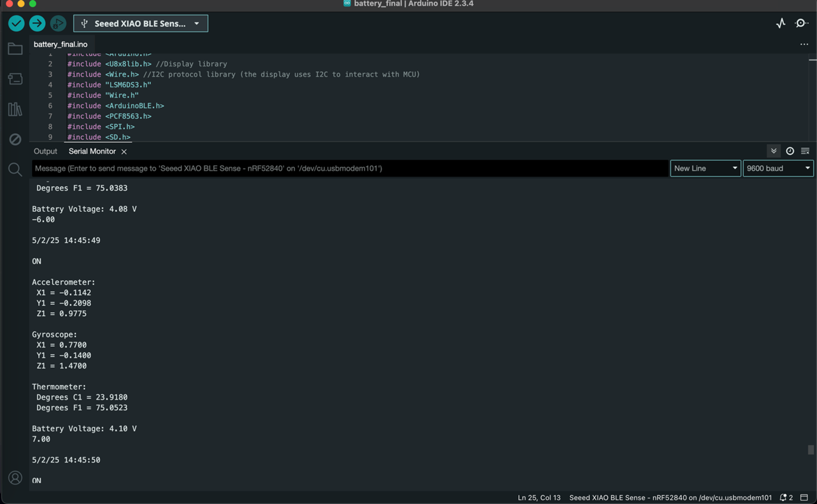This screenshot has width=817, height=504.
Task: Open the Debug panel icon in sidebar
Action: [x=15, y=139]
